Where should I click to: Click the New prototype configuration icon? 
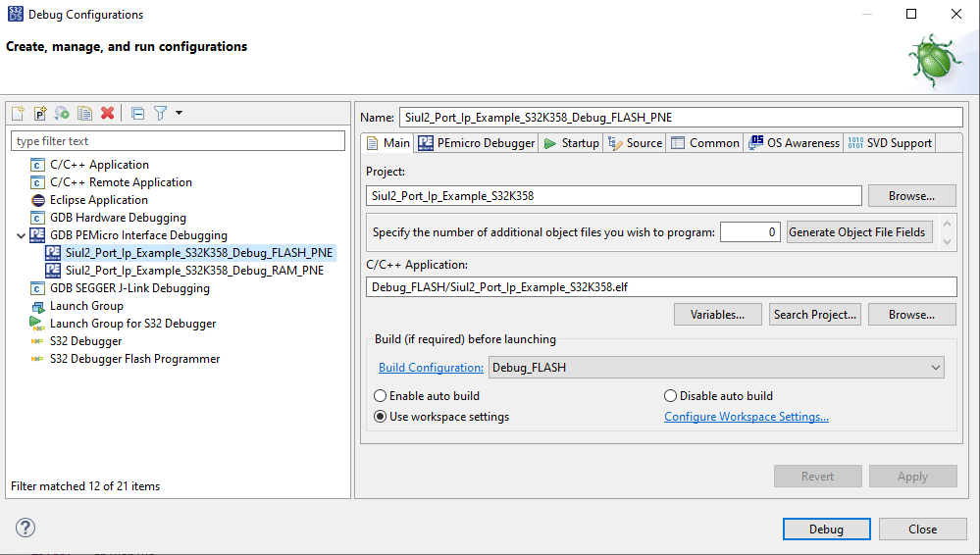(x=40, y=114)
